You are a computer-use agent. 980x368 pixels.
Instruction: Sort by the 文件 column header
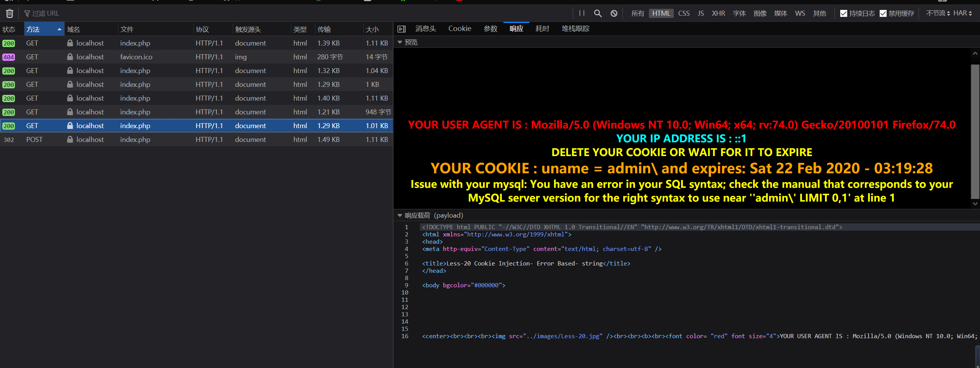155,29
